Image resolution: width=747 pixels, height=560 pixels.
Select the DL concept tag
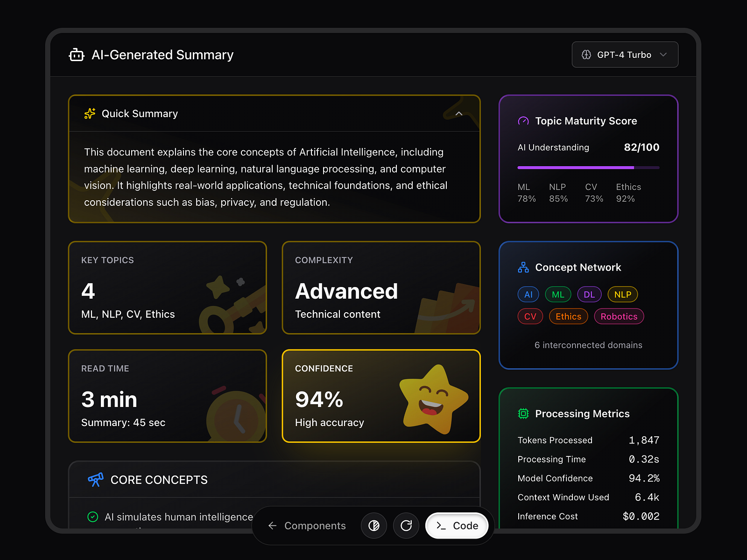[x=589, y=294]
